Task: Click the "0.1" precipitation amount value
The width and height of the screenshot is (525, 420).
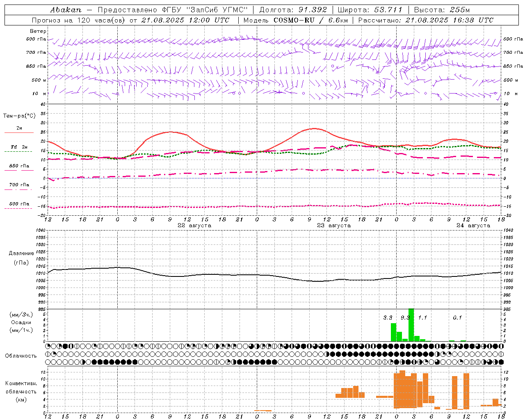Action: (x=457, y=317)
